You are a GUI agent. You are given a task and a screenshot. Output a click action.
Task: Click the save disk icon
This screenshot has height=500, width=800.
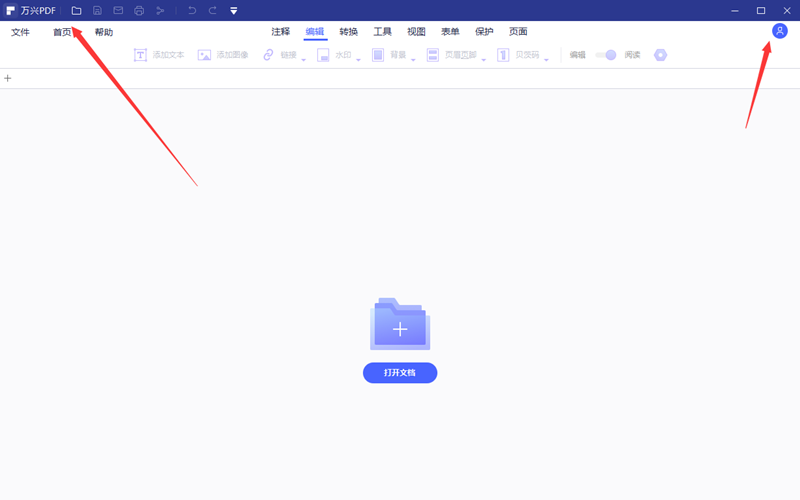pyautogui.click(x=97, y=10)
